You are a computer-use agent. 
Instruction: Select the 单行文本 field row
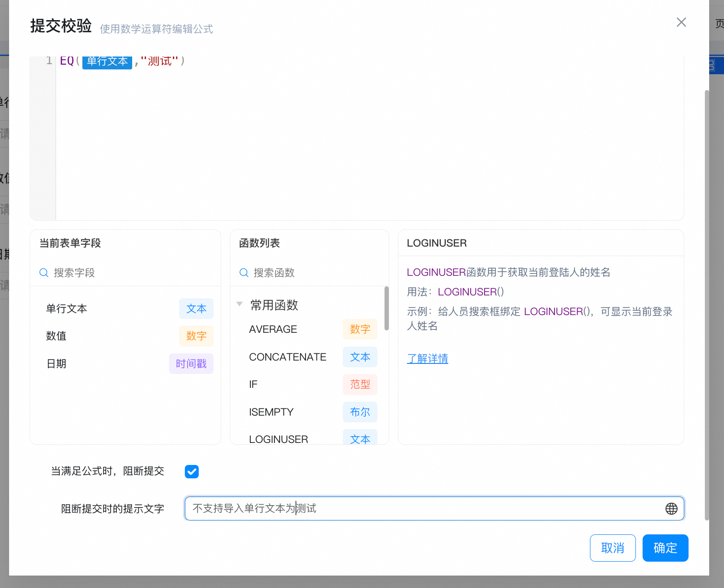125,309
